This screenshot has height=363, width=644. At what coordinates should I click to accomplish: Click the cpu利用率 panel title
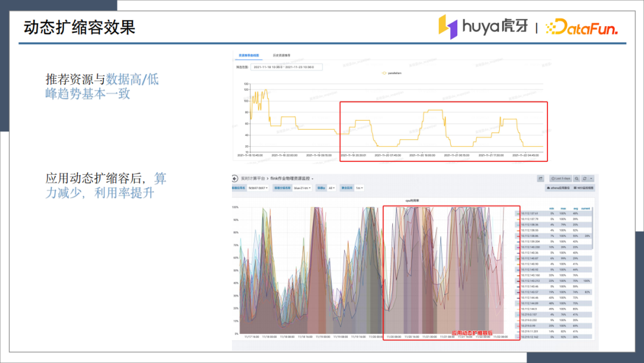click(412, 201)
